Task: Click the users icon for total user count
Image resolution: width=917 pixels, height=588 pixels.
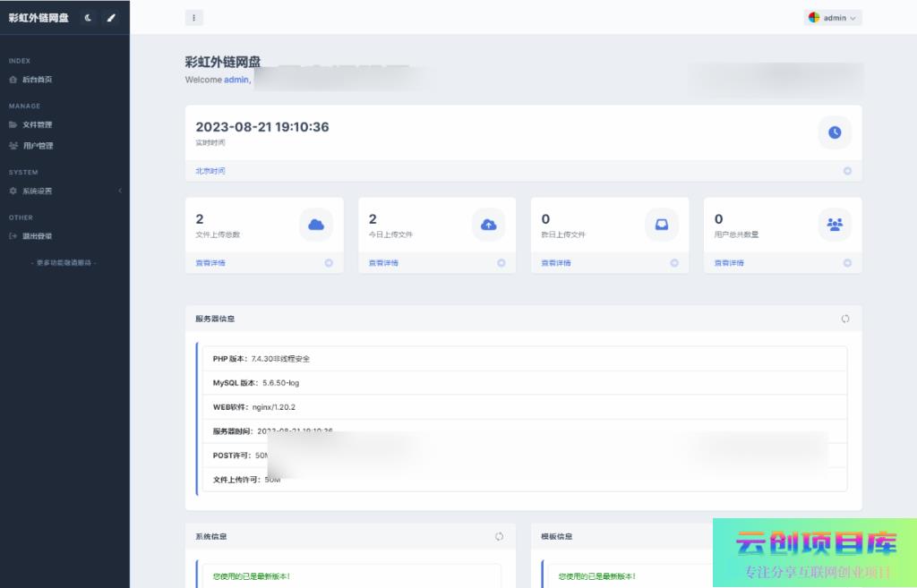Action: click(835, 225)
